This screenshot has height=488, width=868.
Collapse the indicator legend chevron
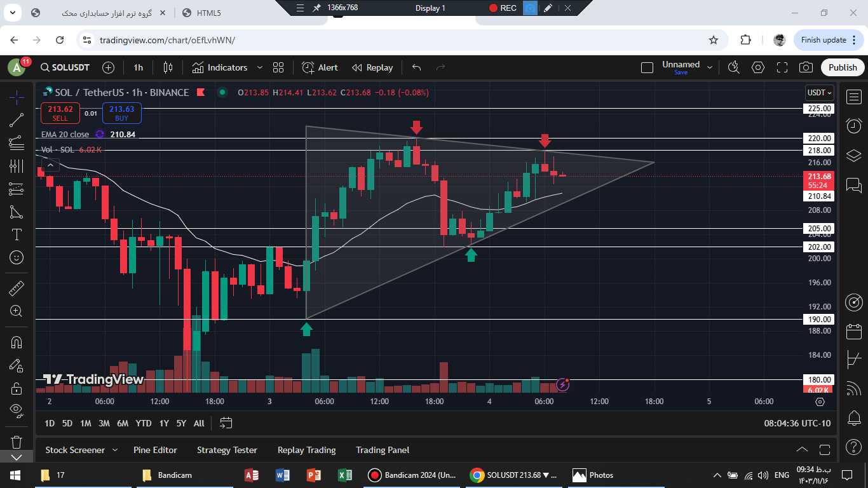50,165
